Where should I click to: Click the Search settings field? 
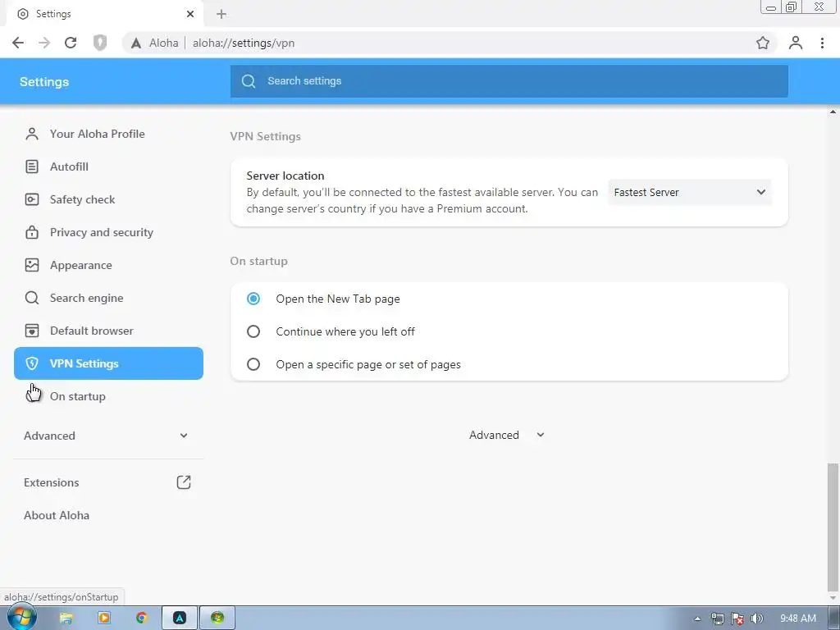coord(509,81)
